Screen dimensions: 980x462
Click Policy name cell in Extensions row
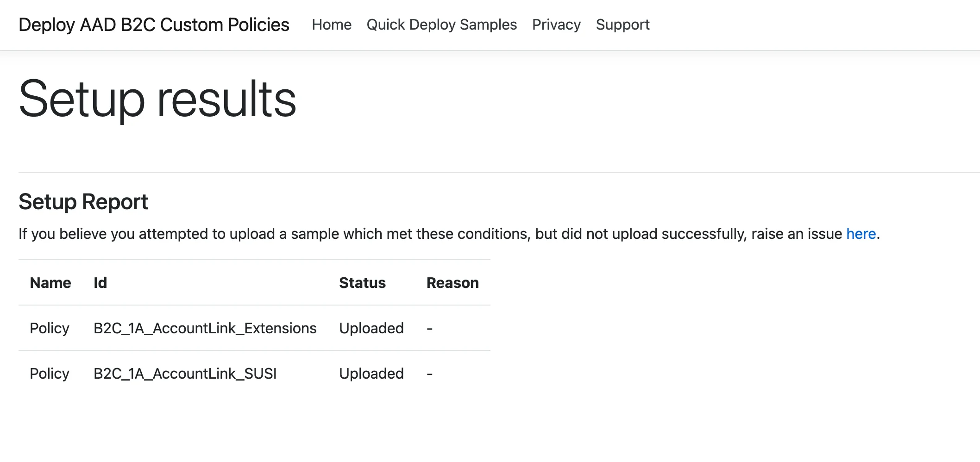(50, 328)
